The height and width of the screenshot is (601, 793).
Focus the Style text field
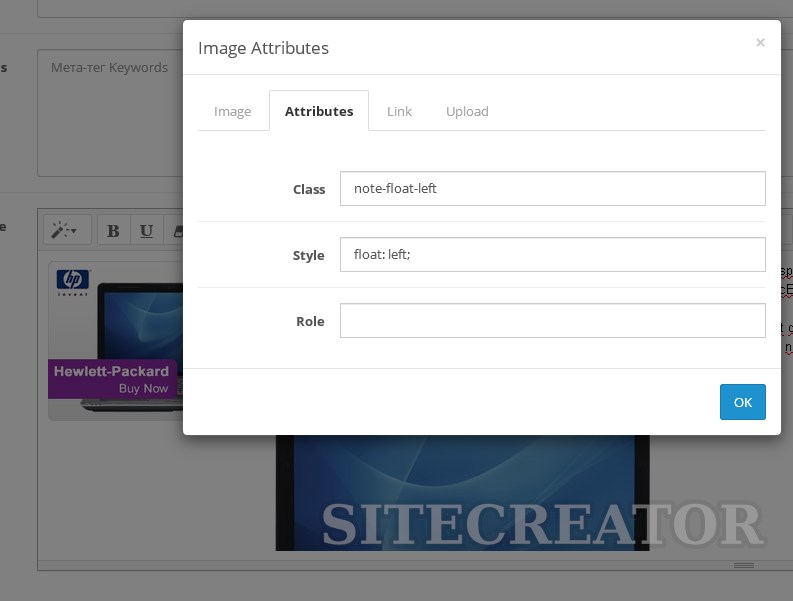pos(552,255)
